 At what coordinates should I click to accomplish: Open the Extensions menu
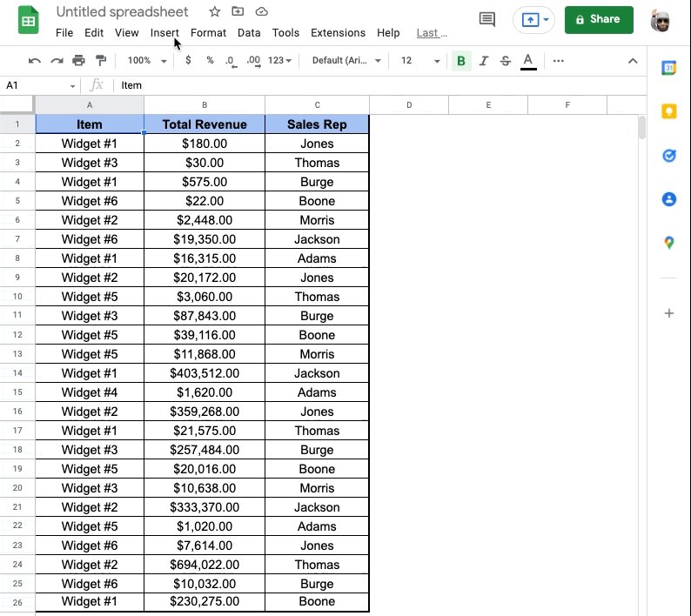[x=338, y=32]
